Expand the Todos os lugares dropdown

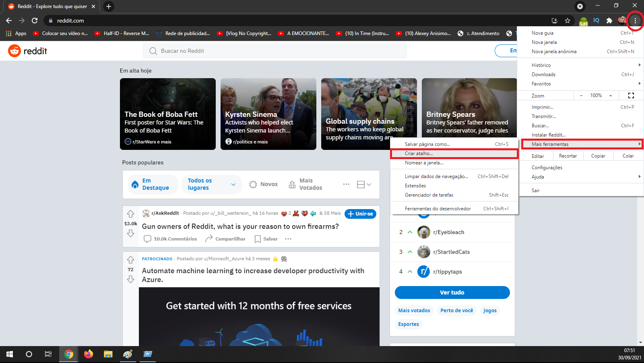tap(212, 184)
